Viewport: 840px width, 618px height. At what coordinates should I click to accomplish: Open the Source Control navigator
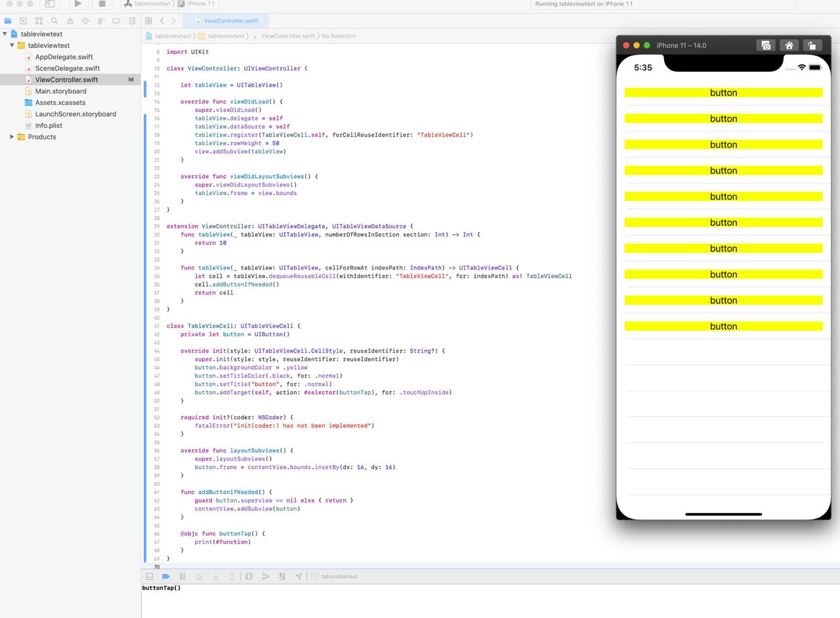[24, 21]
